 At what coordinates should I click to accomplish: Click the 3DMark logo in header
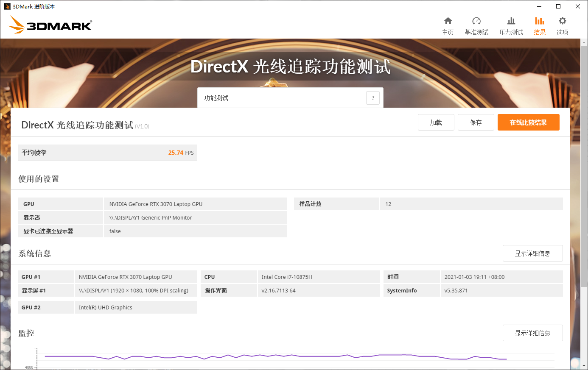[x=50, y=25]
